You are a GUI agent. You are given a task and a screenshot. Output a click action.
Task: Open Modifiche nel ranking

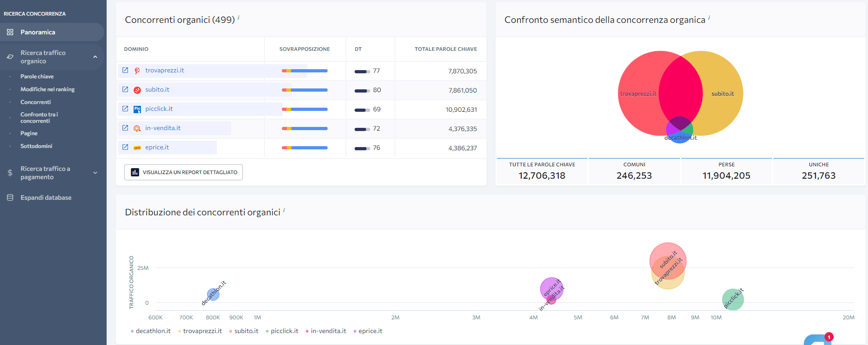coord(48,89)
